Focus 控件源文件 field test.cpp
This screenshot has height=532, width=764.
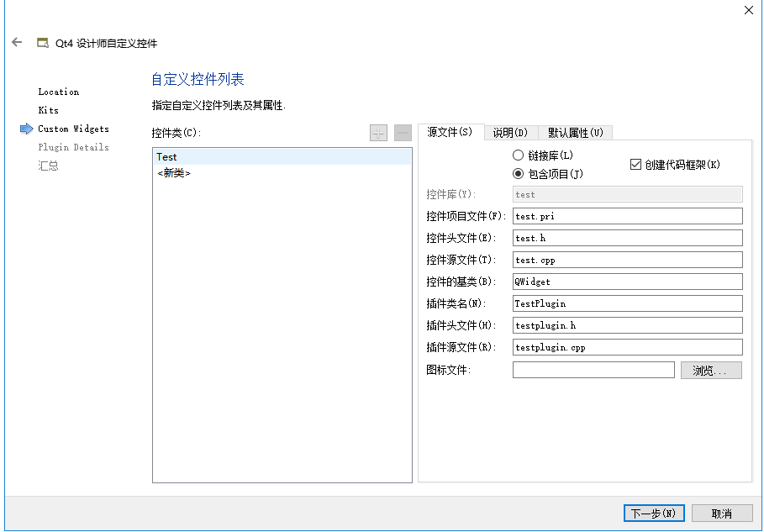(x=628, y=261)
